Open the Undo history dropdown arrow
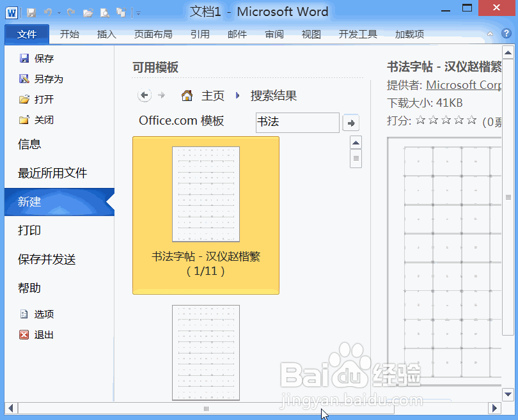 [x=59, y=13]
